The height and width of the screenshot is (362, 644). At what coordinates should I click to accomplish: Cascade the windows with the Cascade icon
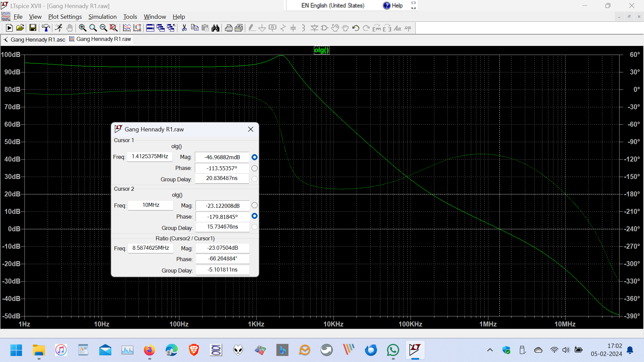click(161, 28)
